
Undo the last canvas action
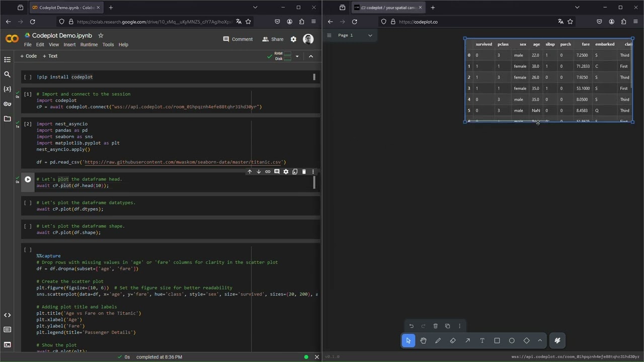point(411,326)
